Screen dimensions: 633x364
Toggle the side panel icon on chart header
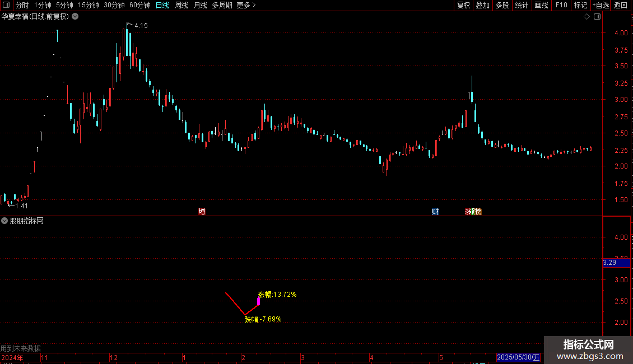click(597, 17)
